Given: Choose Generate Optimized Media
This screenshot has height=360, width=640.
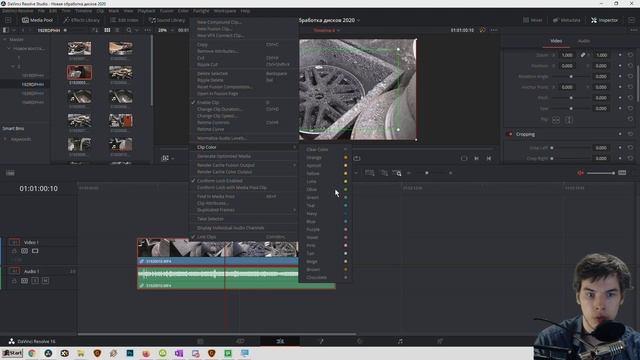Looking at the screenshot, I should point(244,156).
